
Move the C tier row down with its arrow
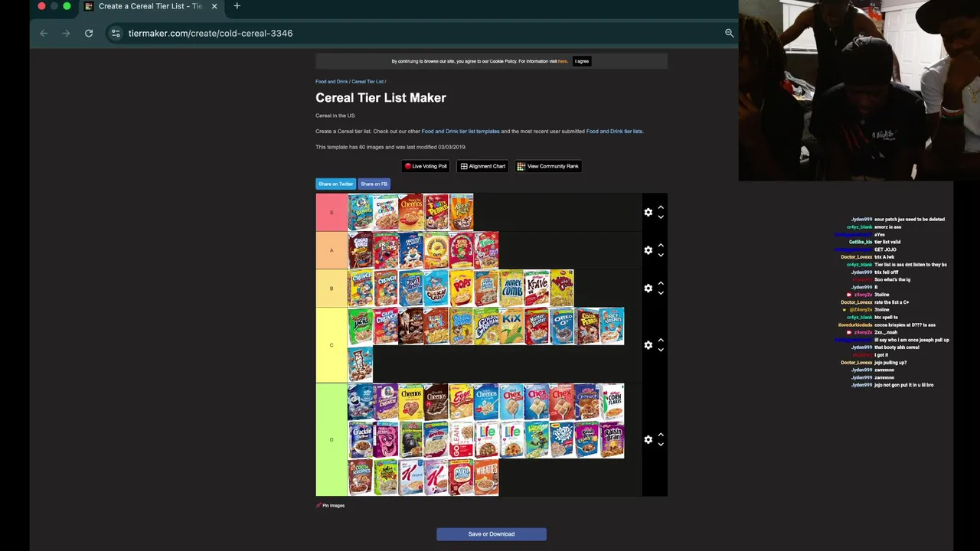pos(661,350)
